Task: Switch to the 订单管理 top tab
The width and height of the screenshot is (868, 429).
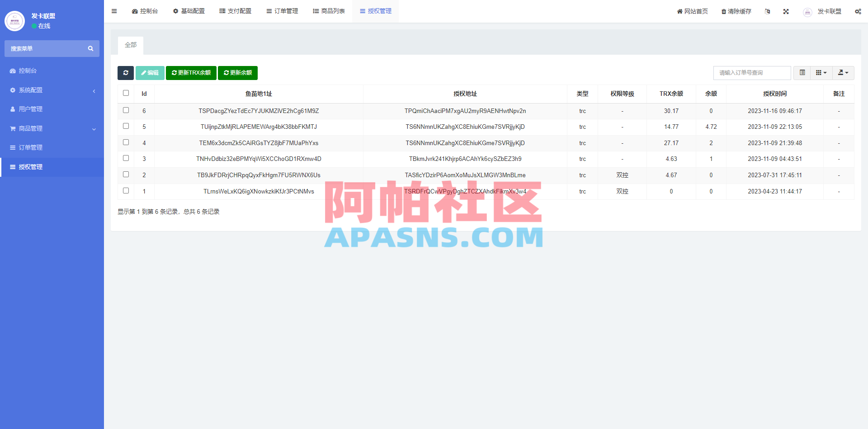Action: tap(282, 11)
